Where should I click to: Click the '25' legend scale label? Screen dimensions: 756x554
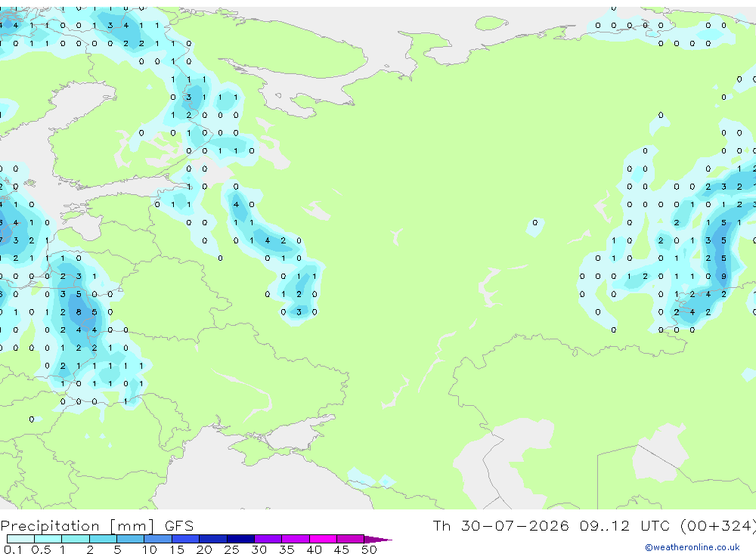pyautogui.click(x=231, y=549)
